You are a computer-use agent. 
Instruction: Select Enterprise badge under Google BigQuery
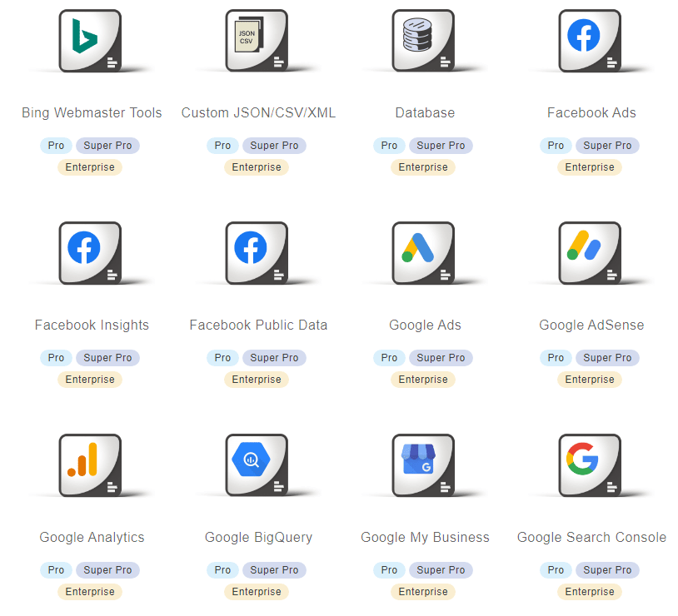257,592
